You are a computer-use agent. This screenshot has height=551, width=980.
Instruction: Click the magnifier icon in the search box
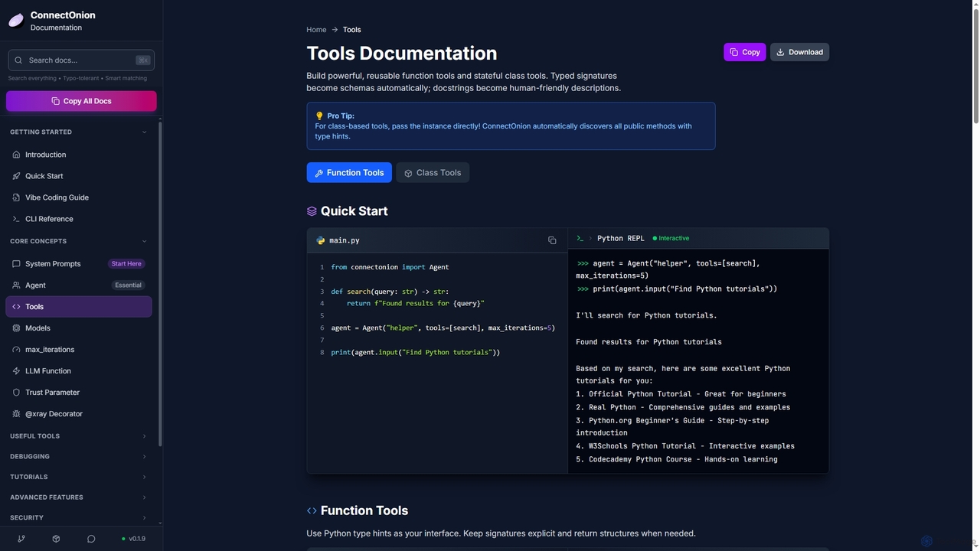(x=18, y=60)
